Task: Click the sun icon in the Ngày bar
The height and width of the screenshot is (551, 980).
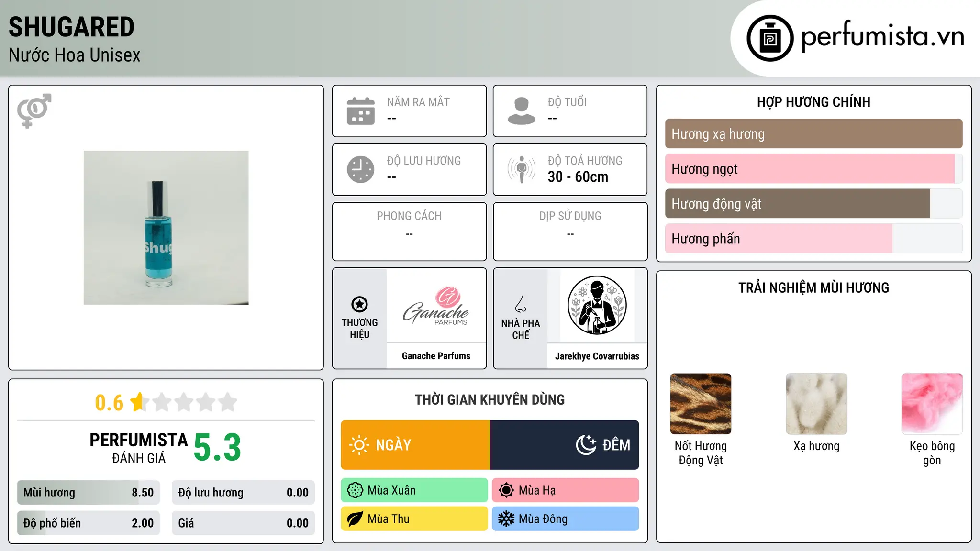Action: click(x=359, y=445)
